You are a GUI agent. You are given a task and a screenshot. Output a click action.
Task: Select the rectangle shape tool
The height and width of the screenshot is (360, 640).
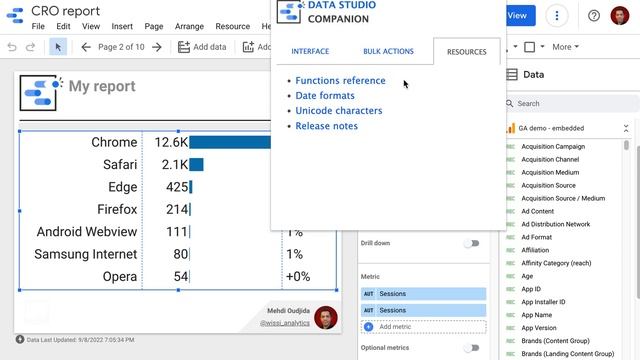pyautogui.click(x=529, y=47)
